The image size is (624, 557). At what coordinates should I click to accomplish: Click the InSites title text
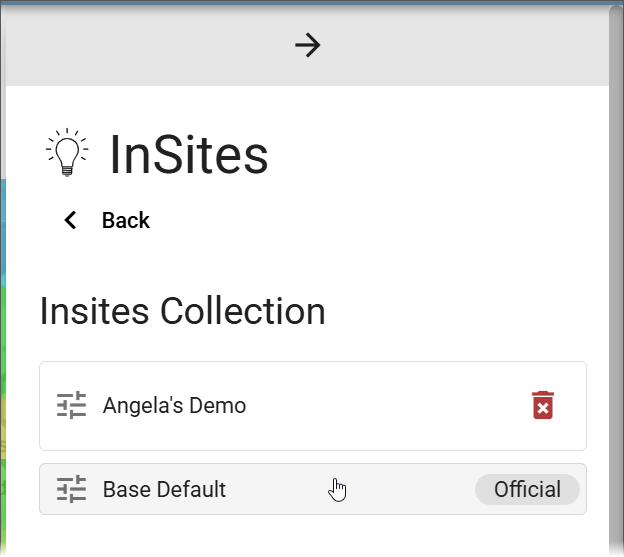click(x=189, y=154)
